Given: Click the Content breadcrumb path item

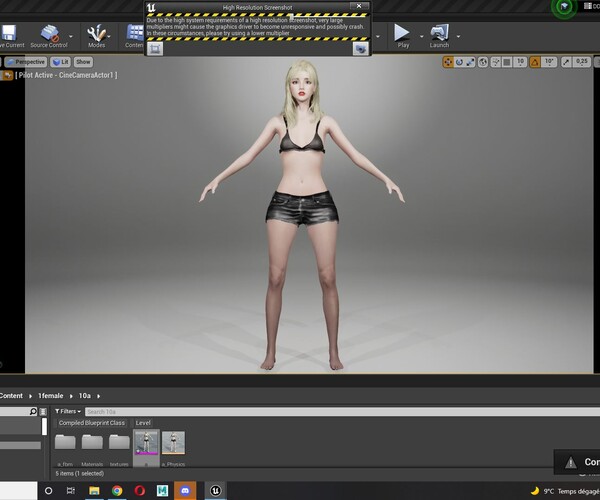Looking at the screenshot, I should 11,396.
